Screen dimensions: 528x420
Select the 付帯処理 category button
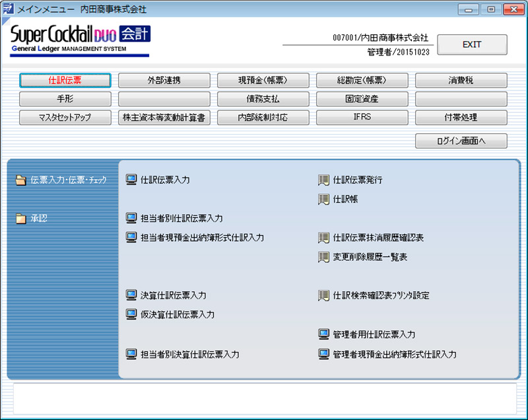(x=461, y=118)
